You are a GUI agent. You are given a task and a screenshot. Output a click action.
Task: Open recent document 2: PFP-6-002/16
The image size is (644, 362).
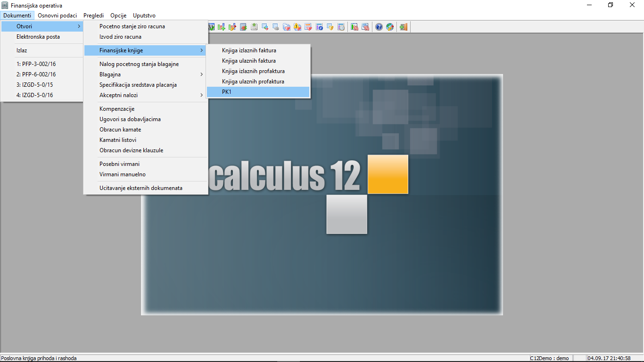tap(42, 74)
